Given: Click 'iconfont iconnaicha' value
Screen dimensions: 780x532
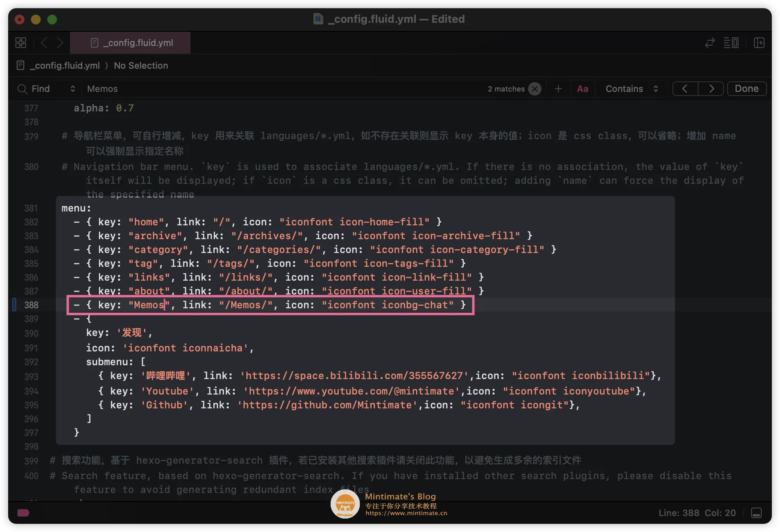Looking at the screenshot, I should (185, 348).
